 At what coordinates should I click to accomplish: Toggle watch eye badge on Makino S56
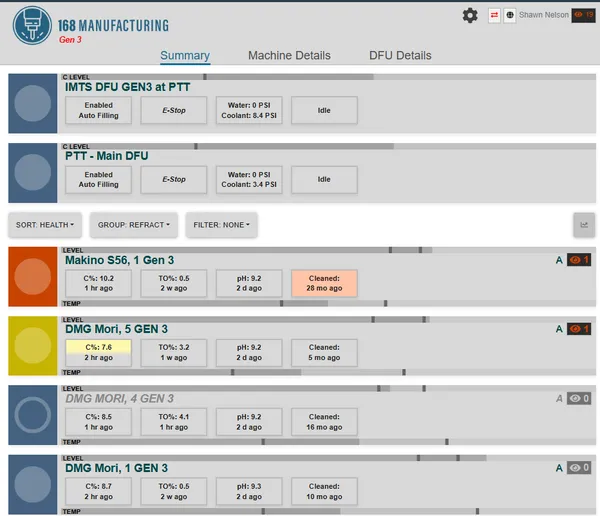tap(579, 260)
